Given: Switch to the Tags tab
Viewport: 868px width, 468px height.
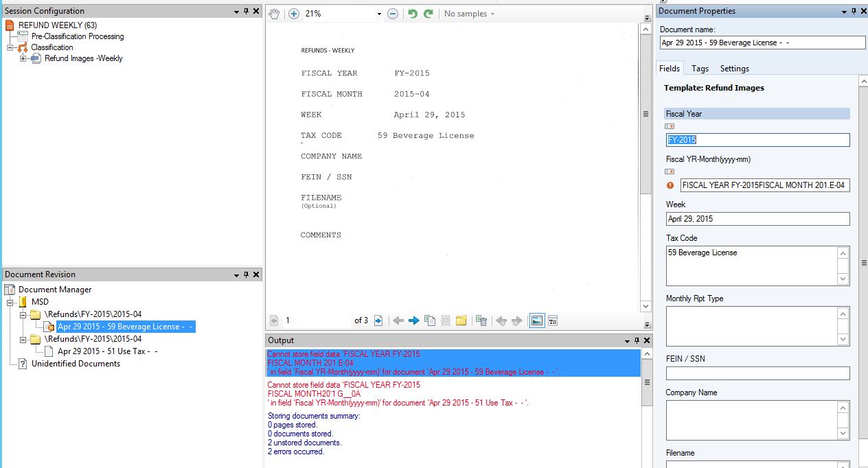Looking at the screenshot, I should click(x=700, y=69).
